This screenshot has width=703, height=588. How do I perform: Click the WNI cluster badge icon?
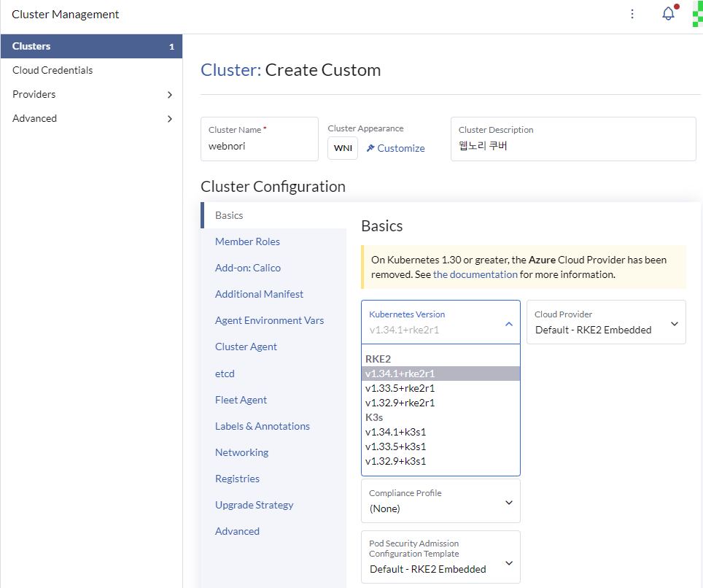click(x=343, y=148)
